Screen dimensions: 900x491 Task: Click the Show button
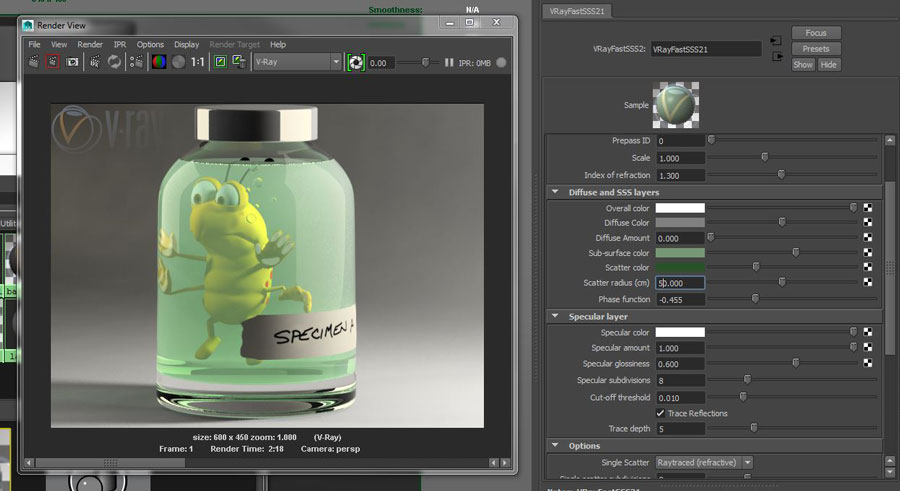pos(803,65)
